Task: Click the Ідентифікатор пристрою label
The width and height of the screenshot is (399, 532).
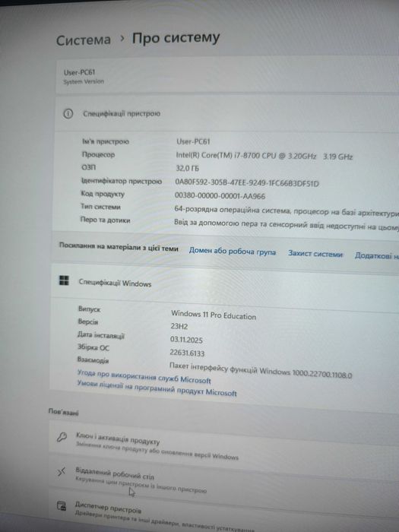Action: point(122,181)
